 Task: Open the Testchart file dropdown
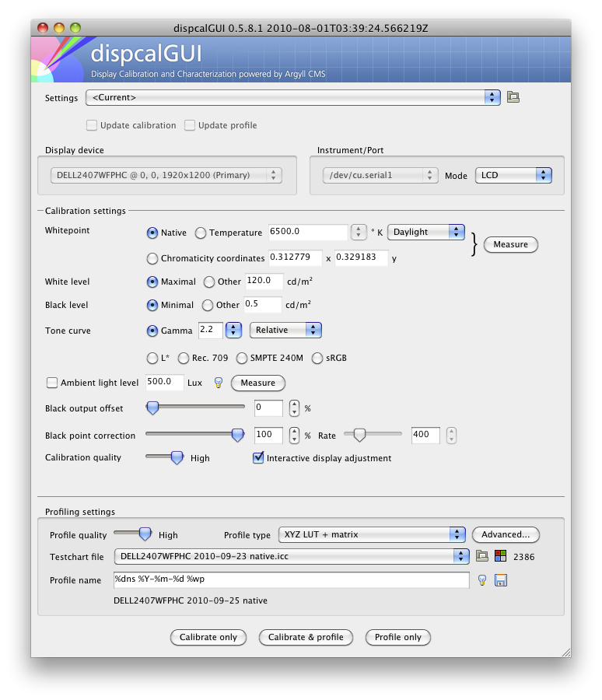(x=292, y=556)
